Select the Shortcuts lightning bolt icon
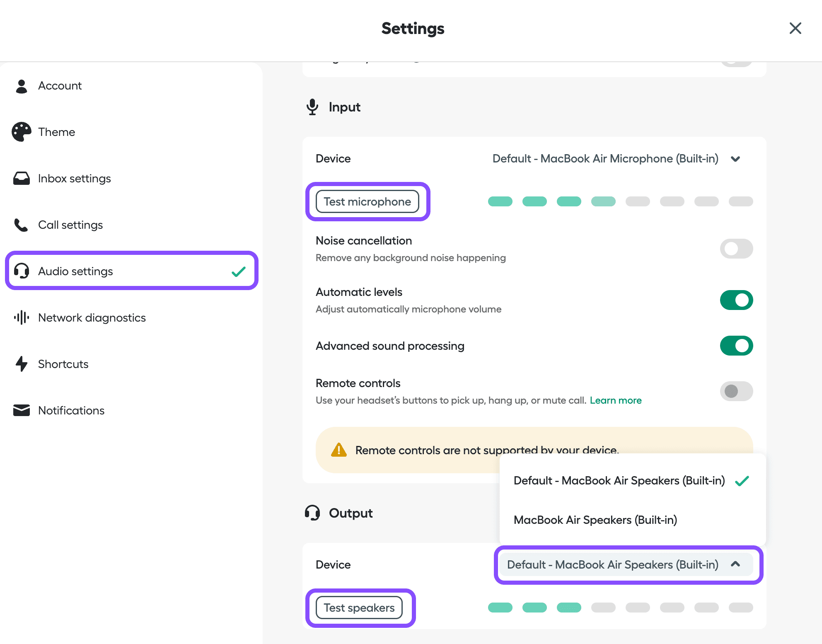Image resolution: width=822 pixels, height=644 pixels. 21,364
